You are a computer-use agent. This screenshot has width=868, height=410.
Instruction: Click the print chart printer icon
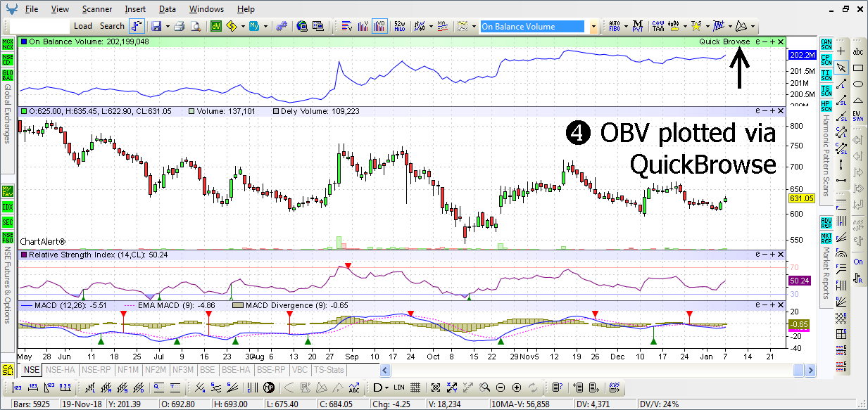pos(179,26)
